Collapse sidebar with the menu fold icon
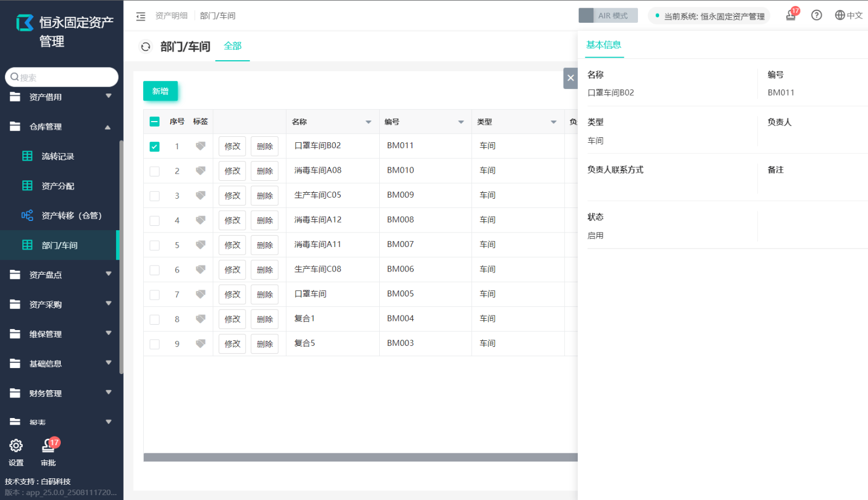The height and width of the screenshot is (500, 868). (141, 16)
